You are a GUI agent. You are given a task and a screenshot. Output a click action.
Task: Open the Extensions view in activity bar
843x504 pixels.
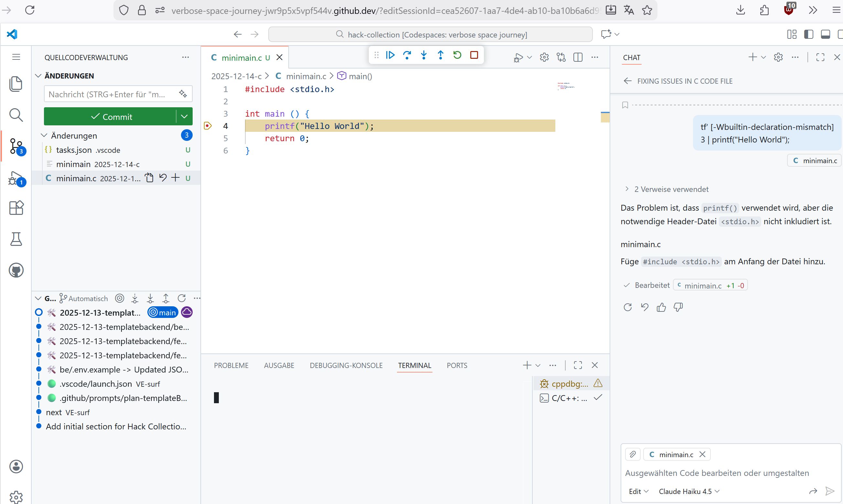(x=16, y=207)
